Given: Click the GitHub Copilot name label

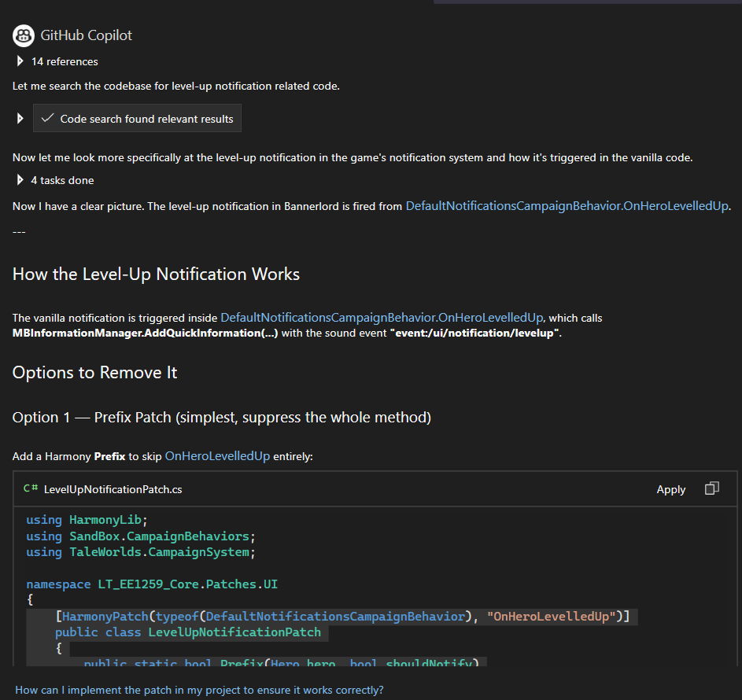Looking at the screenshot, I should pyautogui.click(x=87, y=35).
